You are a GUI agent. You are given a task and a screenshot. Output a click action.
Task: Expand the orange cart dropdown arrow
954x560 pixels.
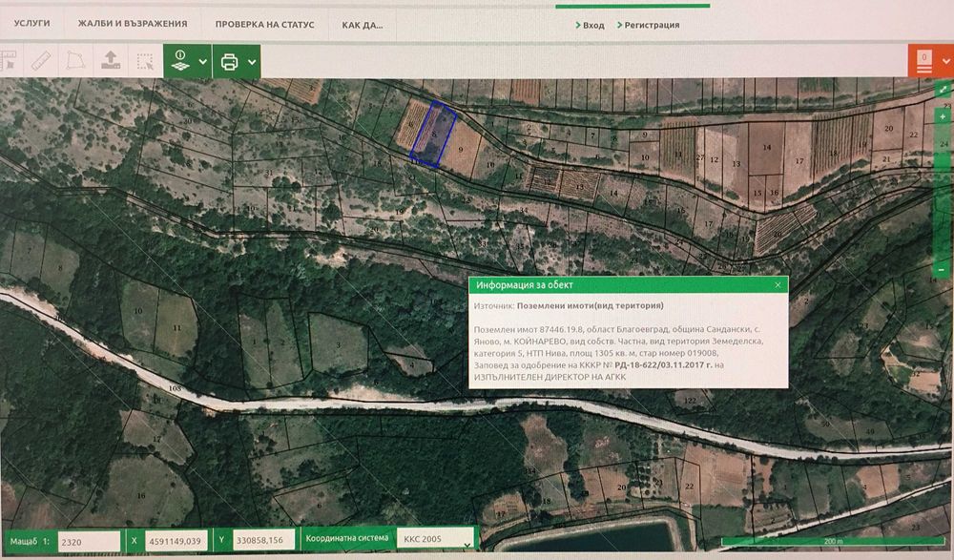click(945, 62)
